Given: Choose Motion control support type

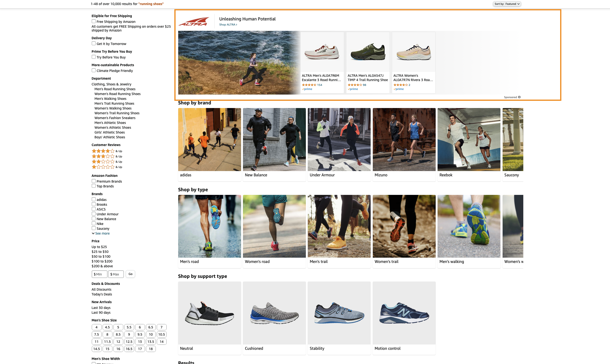Looking at the screenshot, I should [404, 318].
